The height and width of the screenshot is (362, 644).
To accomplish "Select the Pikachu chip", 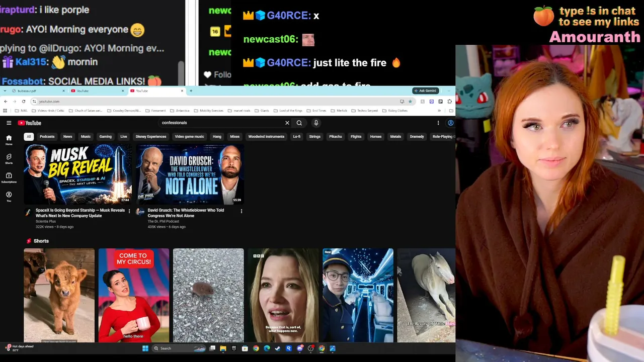I will pyautogui.click(x=336, y=137).
